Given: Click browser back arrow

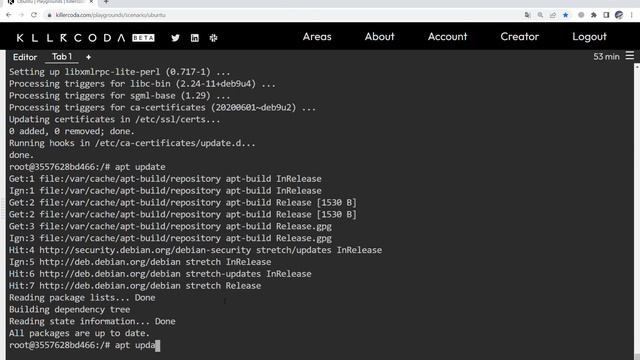Looking at the screenshot, I should (x=9, y=15).
